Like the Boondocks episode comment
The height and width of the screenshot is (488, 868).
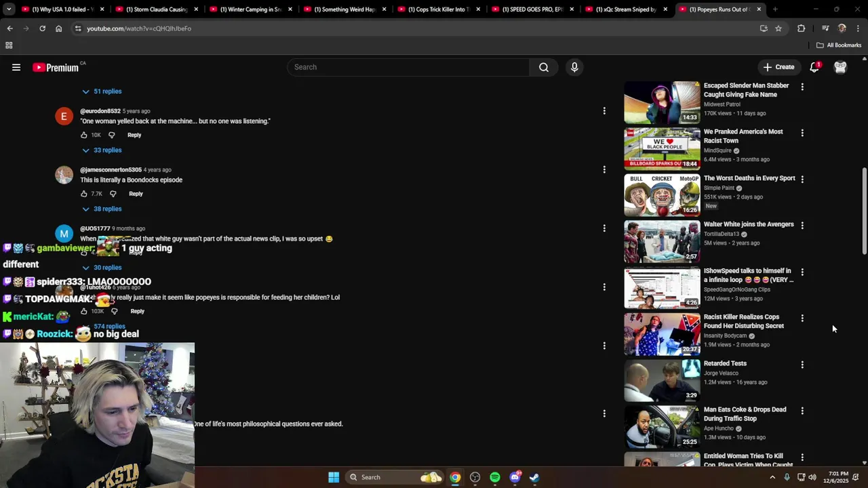coord(84,194)
